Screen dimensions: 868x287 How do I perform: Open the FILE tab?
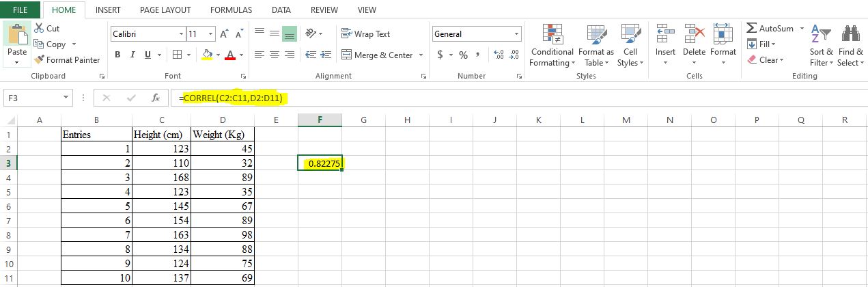[x=20, y=10]
